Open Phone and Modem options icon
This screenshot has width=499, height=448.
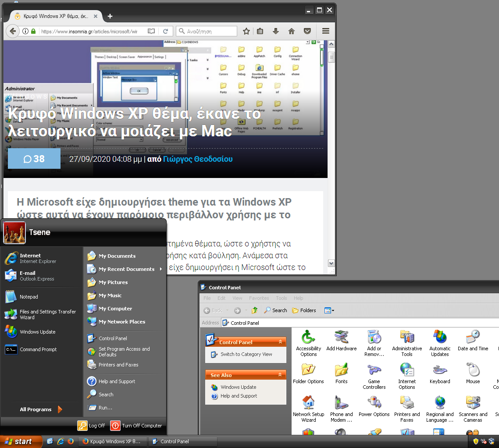pos(342,409)
